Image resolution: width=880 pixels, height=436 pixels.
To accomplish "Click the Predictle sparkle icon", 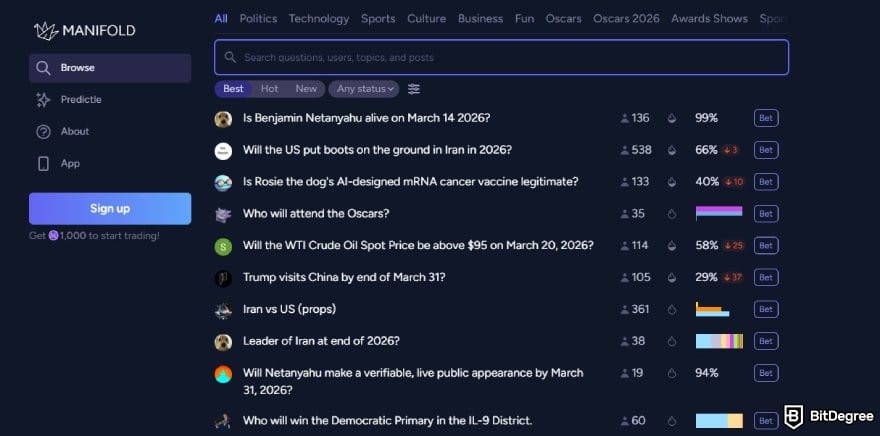I will (43, 100).
